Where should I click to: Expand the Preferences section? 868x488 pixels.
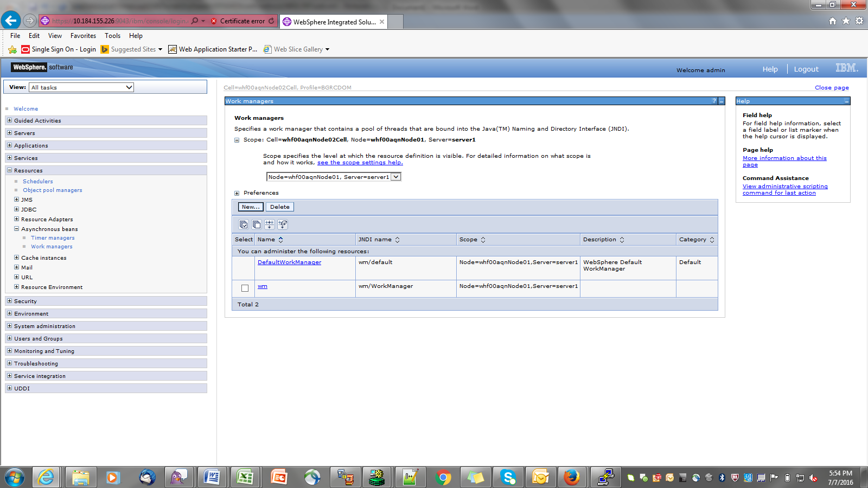237,194
